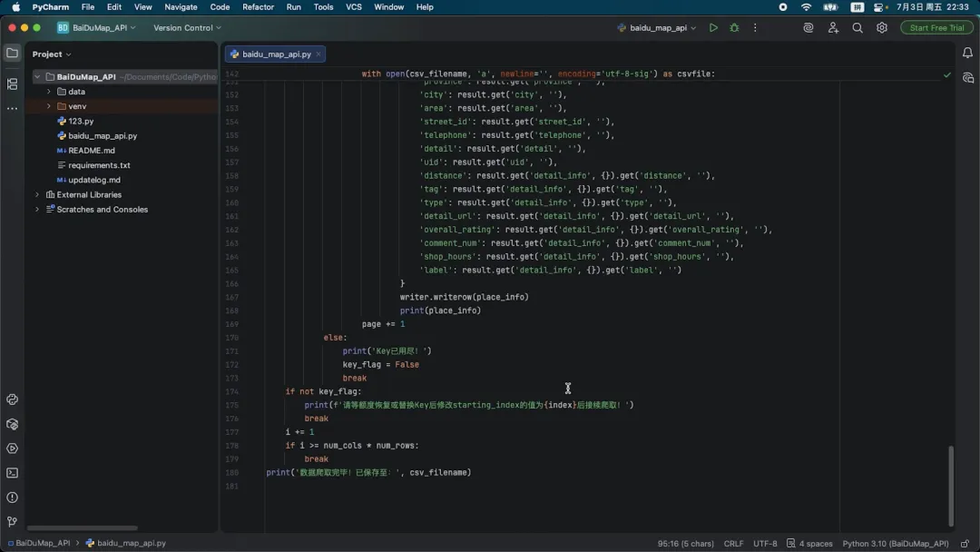980x552 pixels.
Task: Select README.md in the project tree
Action: (92, 151)
